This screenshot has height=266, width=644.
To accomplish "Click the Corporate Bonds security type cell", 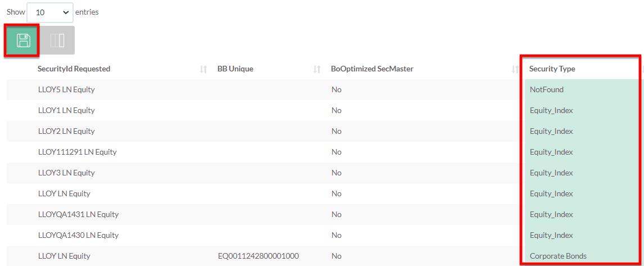I will click(x=557, y=256).
